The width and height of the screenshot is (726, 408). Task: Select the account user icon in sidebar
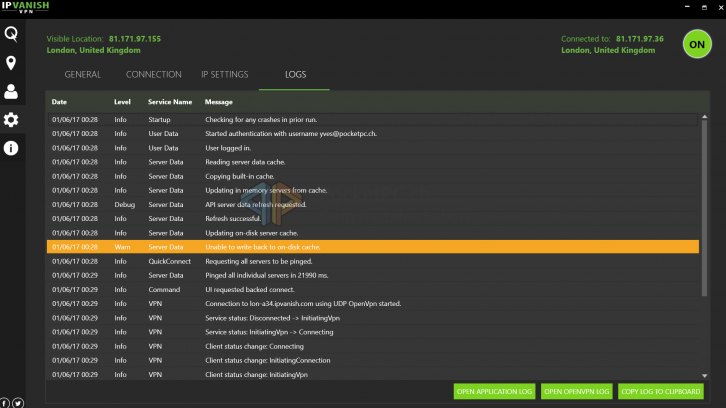tap(11, 92)
